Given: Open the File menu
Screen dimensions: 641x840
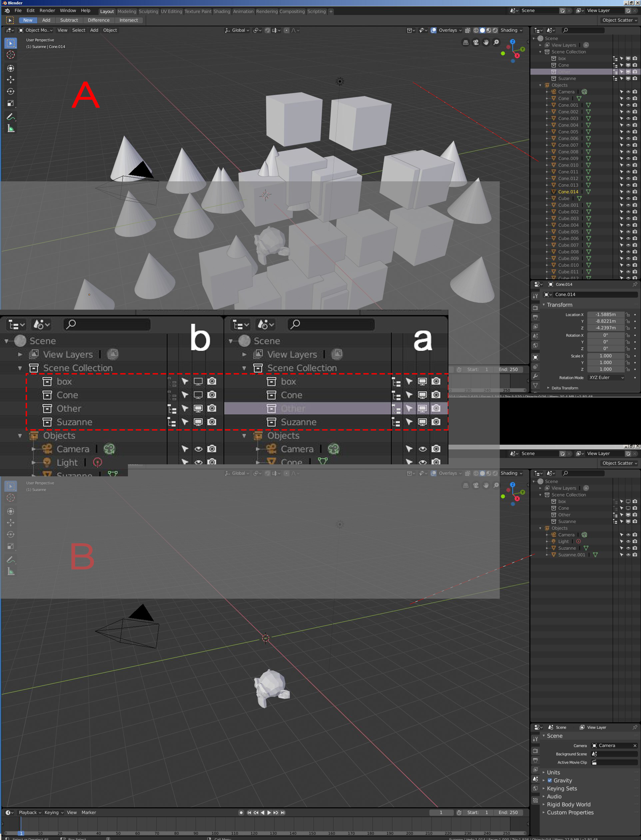Looking at the screenshot, I should point(18,11).
